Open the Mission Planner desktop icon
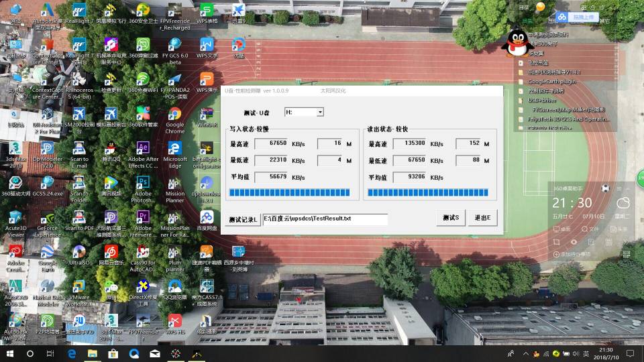 pyautogui.click(x=175, y=189)
